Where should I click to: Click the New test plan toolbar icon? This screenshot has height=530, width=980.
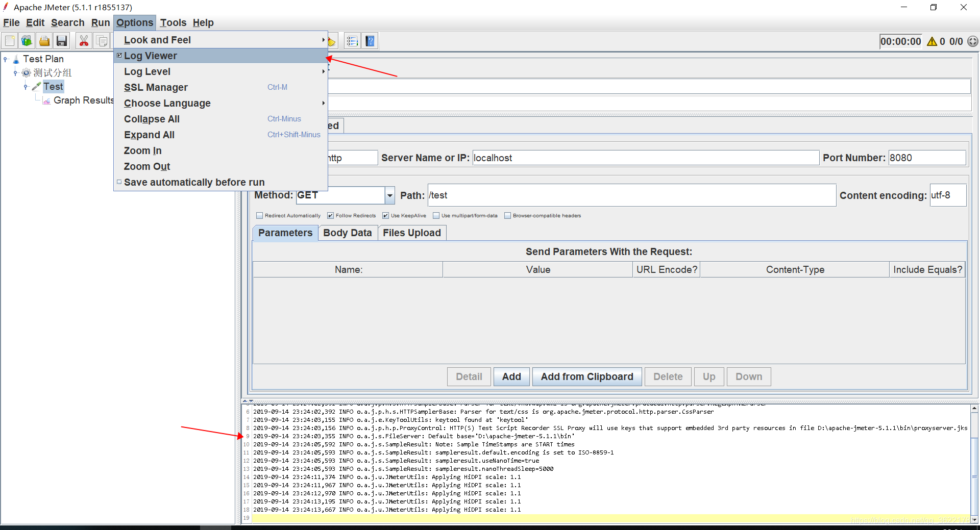10,41
